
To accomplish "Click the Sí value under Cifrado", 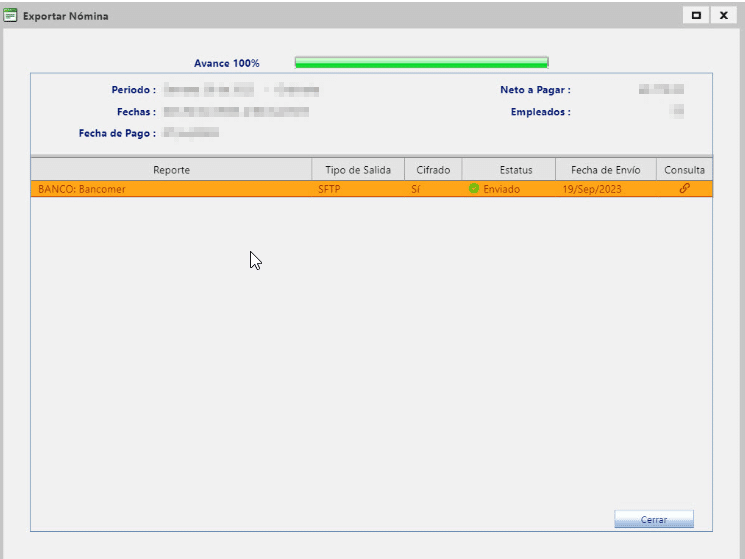I will coord(416,189).
